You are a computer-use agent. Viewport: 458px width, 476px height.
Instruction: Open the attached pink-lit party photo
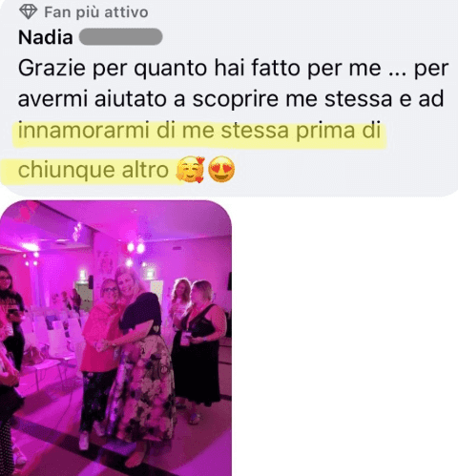pyautogui.click(x=115, y=338)
